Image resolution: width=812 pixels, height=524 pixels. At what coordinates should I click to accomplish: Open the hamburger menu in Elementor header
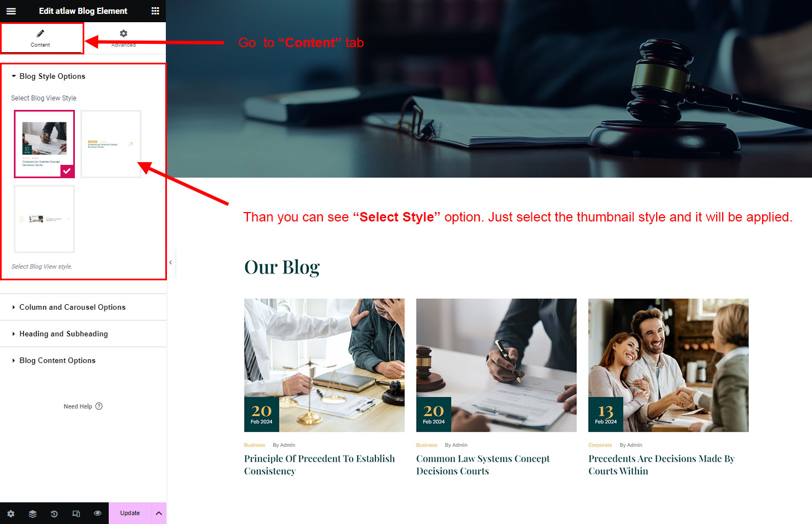11,11
